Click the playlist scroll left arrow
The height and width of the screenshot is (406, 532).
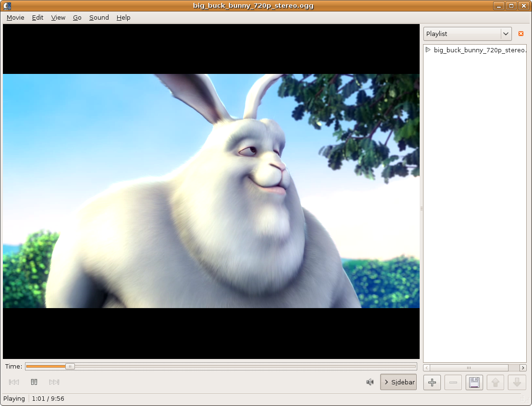coord(426,368)
